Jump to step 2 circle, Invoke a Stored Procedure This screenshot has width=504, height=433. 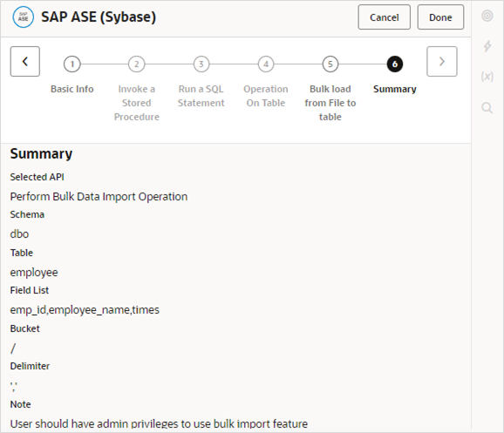tap(137, 64)
